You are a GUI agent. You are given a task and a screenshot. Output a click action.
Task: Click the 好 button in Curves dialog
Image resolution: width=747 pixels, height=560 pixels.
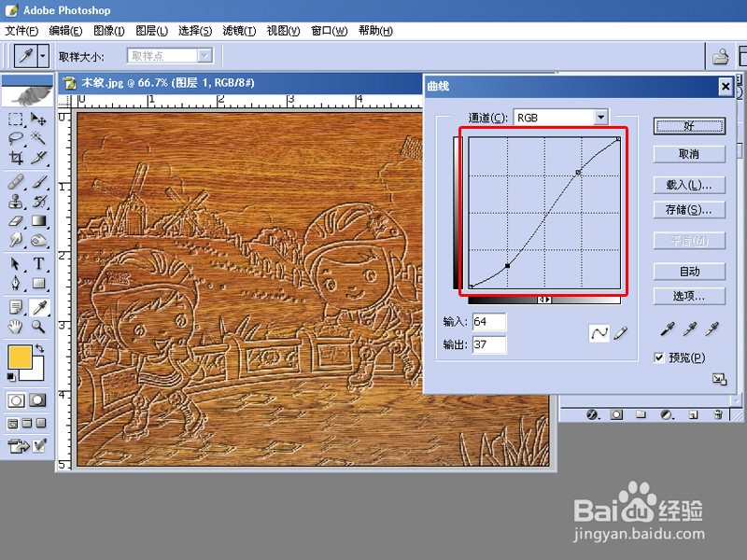[x=689, y=126]
